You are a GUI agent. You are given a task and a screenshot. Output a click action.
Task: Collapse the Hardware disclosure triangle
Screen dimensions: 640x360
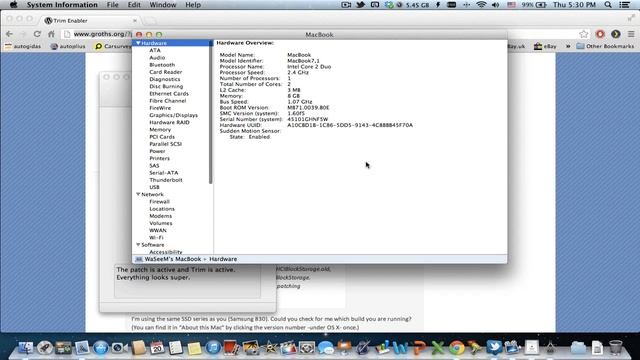click(x=138, y=43)
